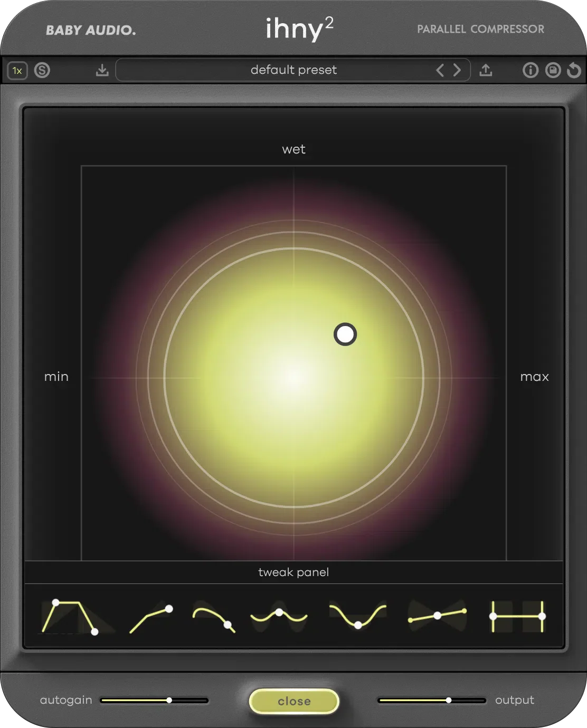587x728 pixels.
Task: Open the default preset name field
Action: pyautogui.click(x=293, y=70)
